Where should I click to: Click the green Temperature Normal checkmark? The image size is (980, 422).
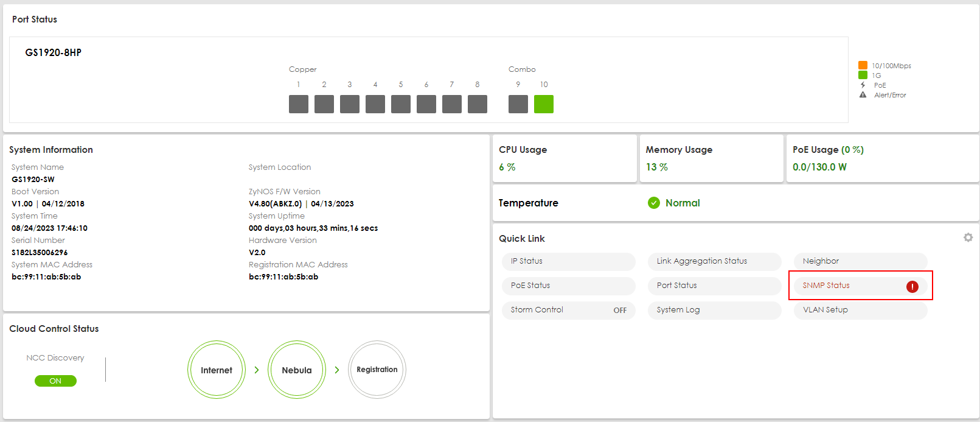point(654,203)
